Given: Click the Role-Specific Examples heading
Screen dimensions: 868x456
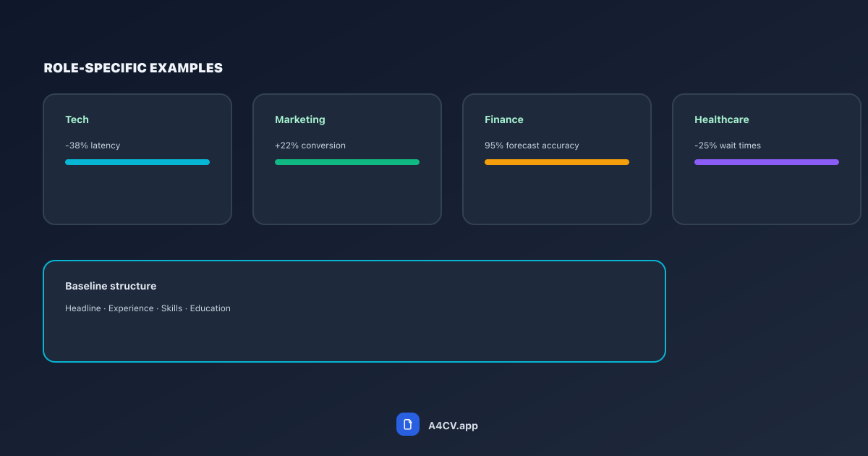Looking at the screenshot, I should (133, 68).
